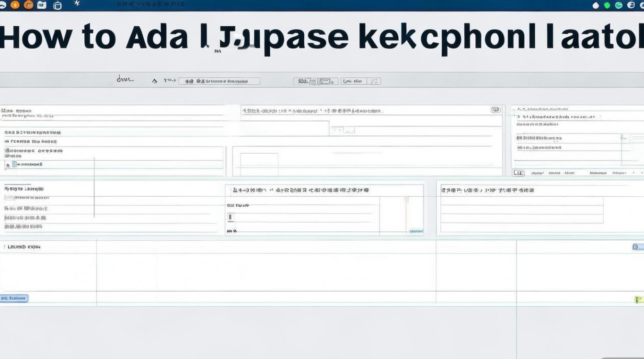
Task: Open the rightmost split toolbar control
Action: pyautogui.click(x=374, y=81)
